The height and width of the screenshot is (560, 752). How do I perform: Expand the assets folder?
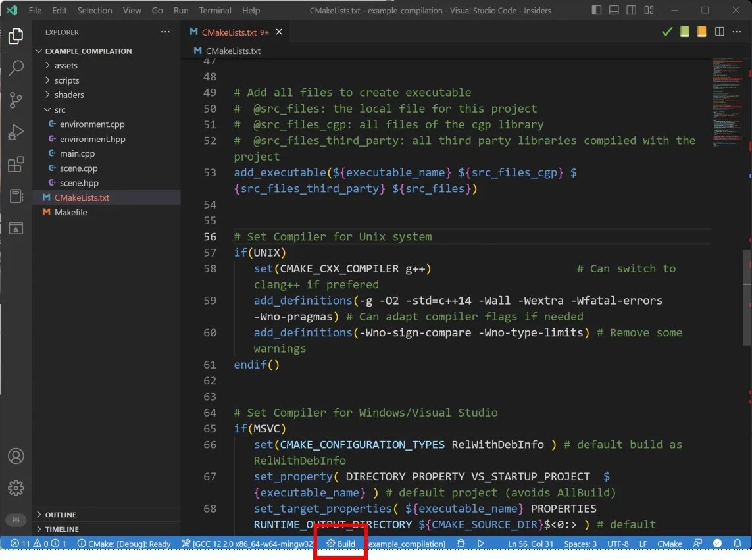click(66, 65)
